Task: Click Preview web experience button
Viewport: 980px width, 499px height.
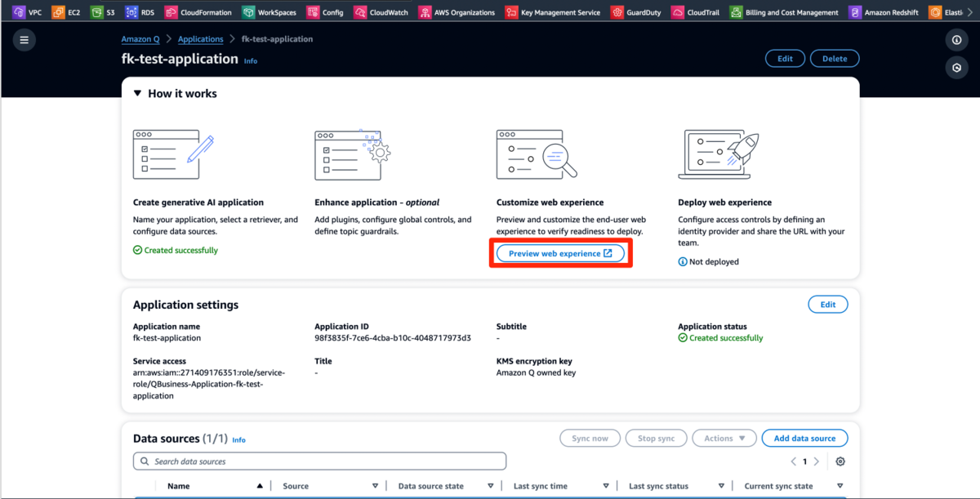Action: pyautogui.click(x=560, y=254)
